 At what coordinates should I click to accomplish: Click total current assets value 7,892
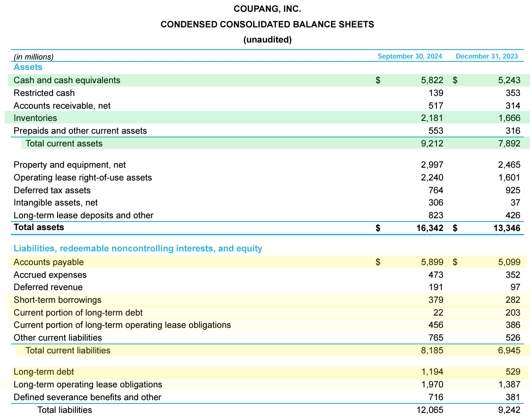click(509, 143)
